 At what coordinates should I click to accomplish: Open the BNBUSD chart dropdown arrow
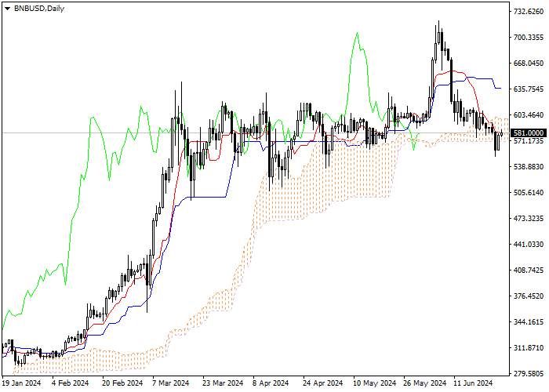[x=7, y=9]
